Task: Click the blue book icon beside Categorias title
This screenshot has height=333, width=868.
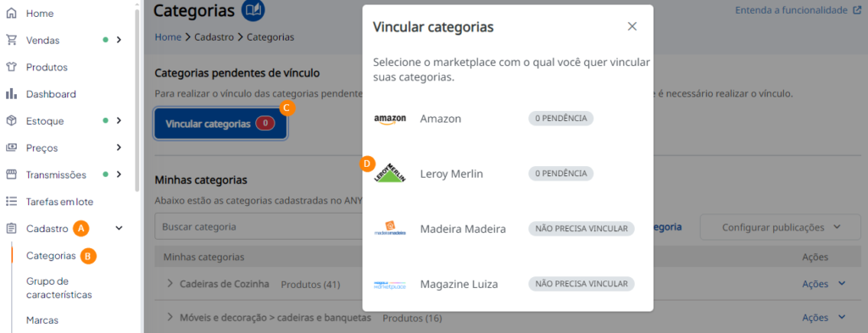Action: point(253,9)
